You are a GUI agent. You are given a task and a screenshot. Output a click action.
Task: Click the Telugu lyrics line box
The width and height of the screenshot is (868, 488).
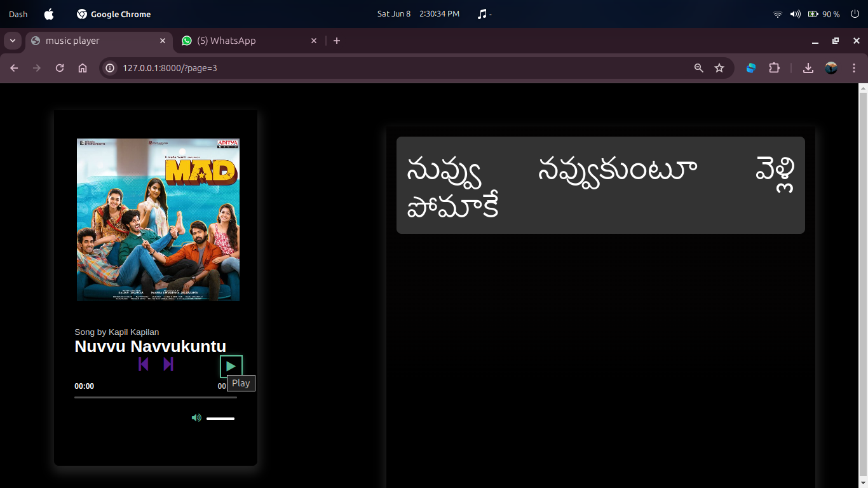(600, 185)
